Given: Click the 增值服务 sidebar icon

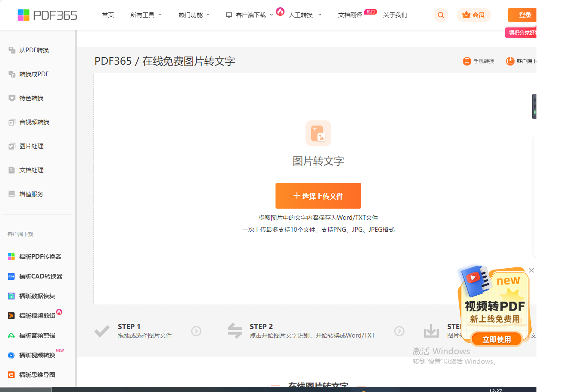Looking at the screenshot, I should [x=12, y=194].
